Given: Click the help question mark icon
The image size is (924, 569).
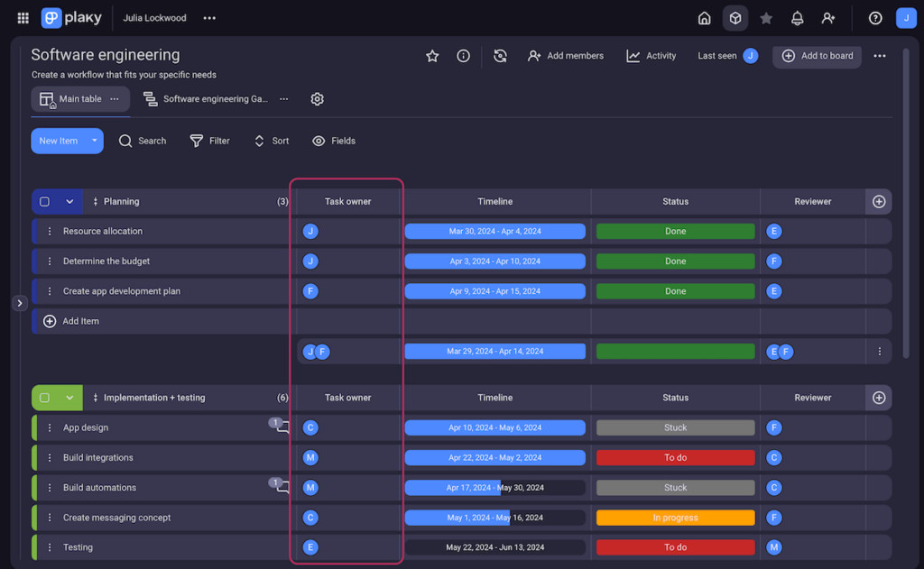Looking at the screenshot, I should coord(874,18).
